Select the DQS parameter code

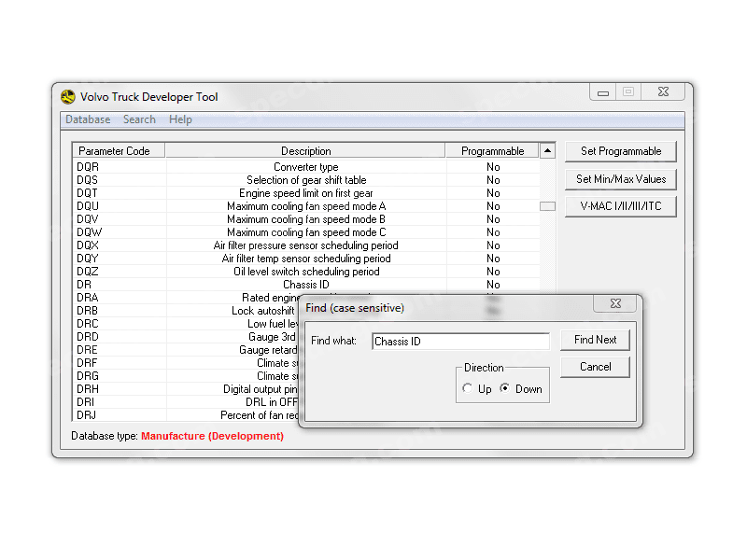pos(87,180)
